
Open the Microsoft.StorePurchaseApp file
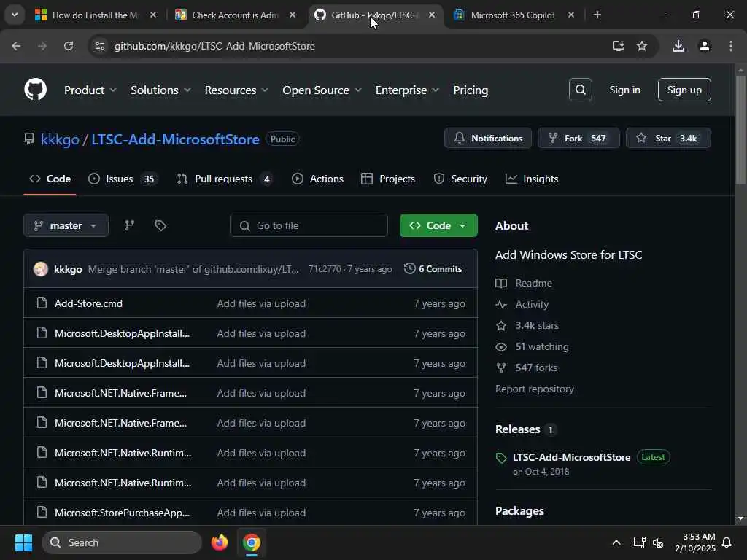(122, 513)
